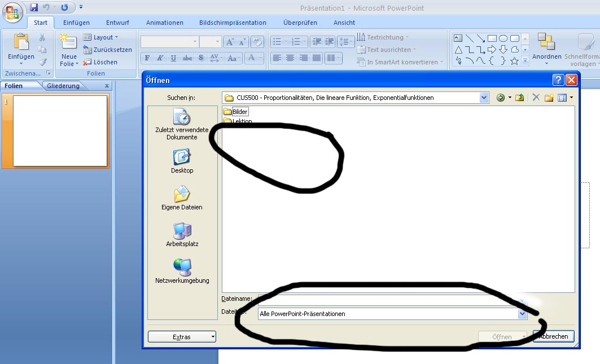
Task: Click Abbrechen to cancel the dialog
Action: point(553,336)
